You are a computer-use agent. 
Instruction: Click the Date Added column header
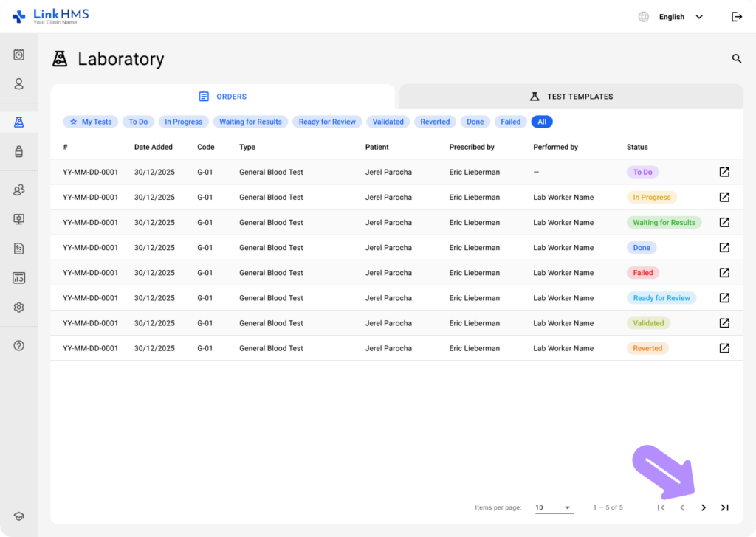click(x=154, y=147)
